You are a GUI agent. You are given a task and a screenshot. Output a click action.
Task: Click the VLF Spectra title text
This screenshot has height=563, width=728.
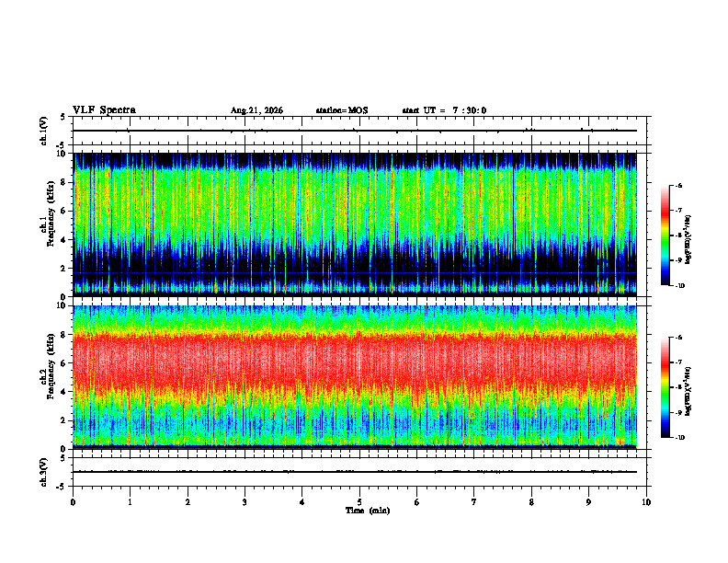104,110
